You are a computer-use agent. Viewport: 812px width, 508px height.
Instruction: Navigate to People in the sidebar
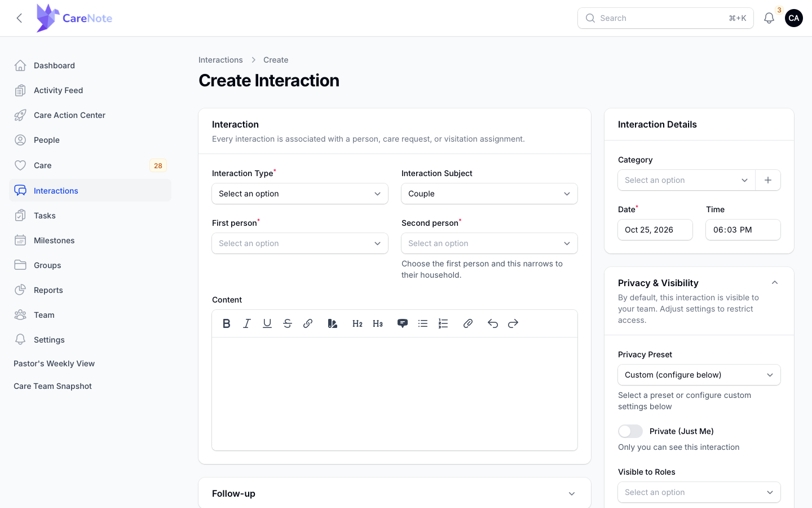[x=90, y=140]
